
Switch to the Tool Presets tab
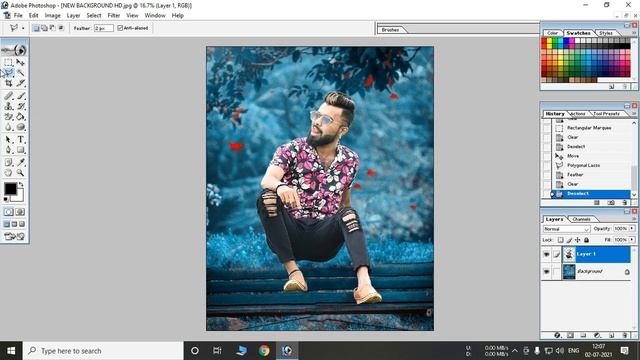(x=606, y=114)
